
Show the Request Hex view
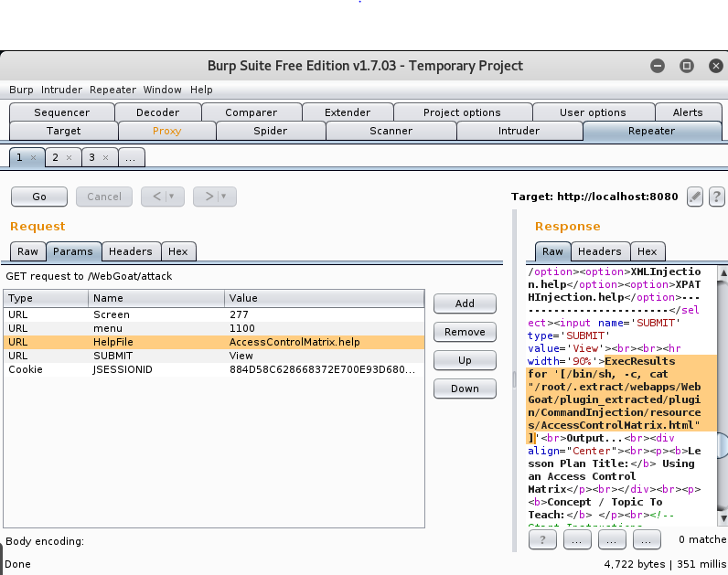[178, 251]
